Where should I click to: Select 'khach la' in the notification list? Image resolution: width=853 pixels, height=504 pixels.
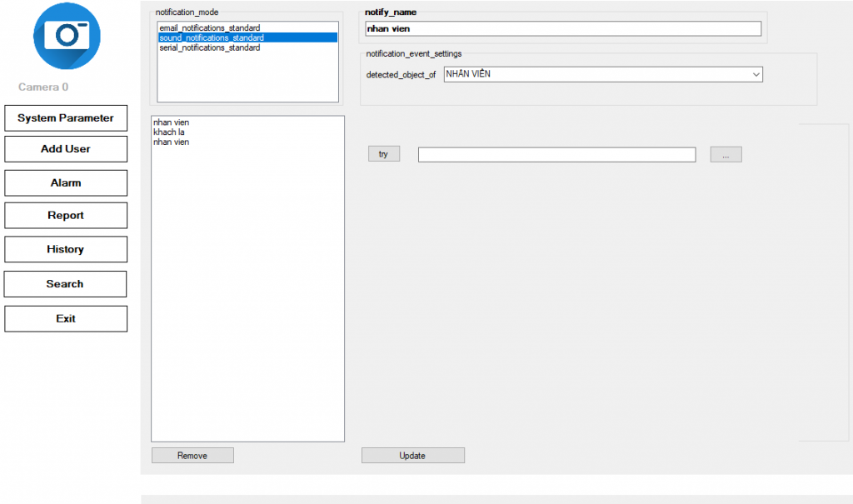click(x=169, y=132)
